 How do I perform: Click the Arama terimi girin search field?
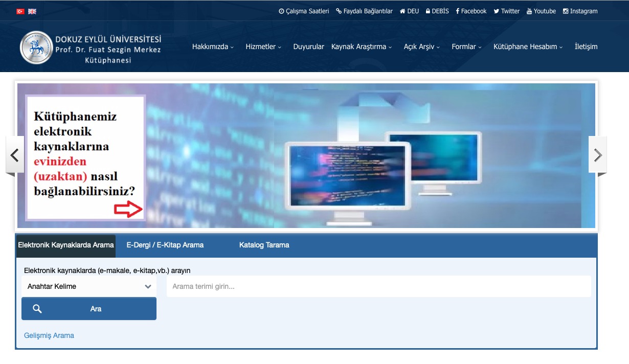coord(378,286)
